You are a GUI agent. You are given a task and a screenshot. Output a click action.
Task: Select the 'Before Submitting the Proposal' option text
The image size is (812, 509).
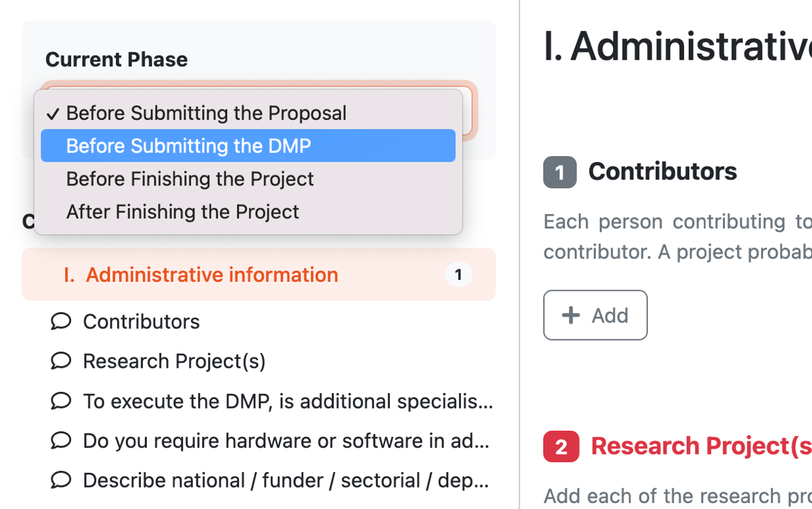coord(206,113)
